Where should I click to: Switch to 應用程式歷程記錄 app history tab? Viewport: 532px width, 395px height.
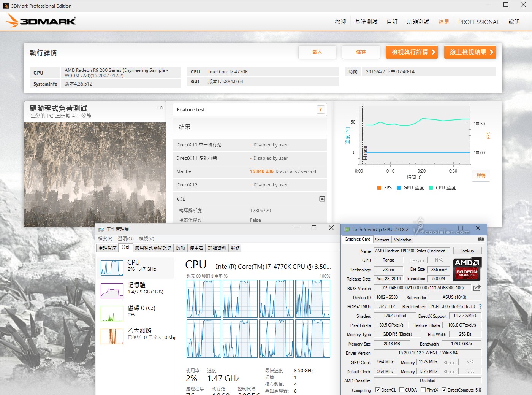pos(154,248)
